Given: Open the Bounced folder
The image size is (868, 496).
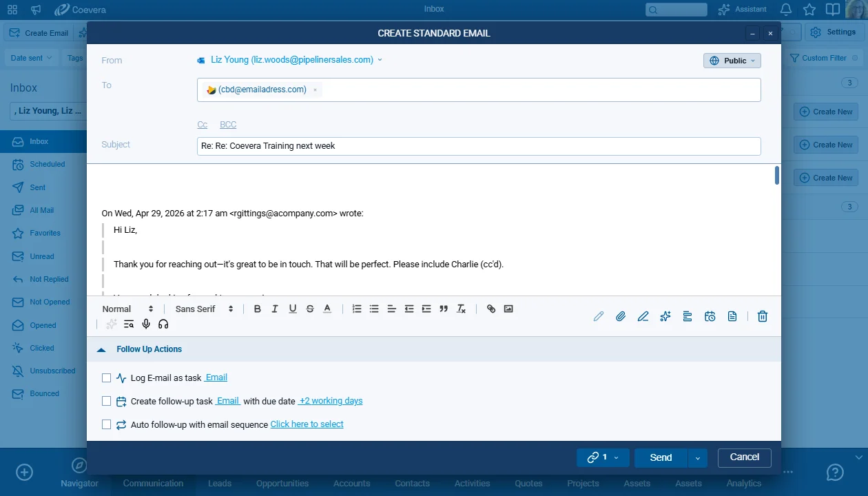Looking at the screenshot, I should point(43,393).
